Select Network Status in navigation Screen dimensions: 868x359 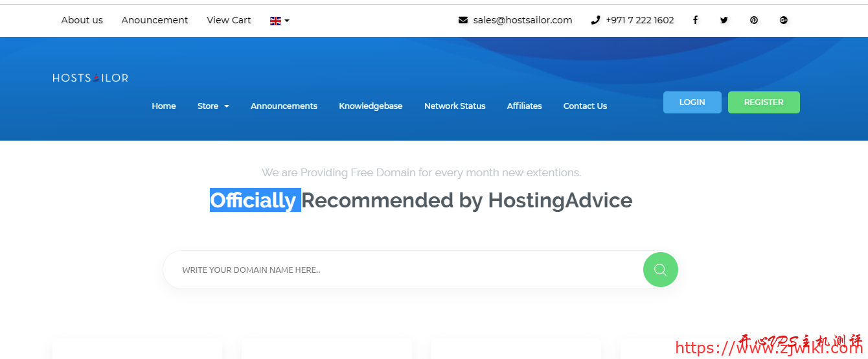(x=455, y=106)
